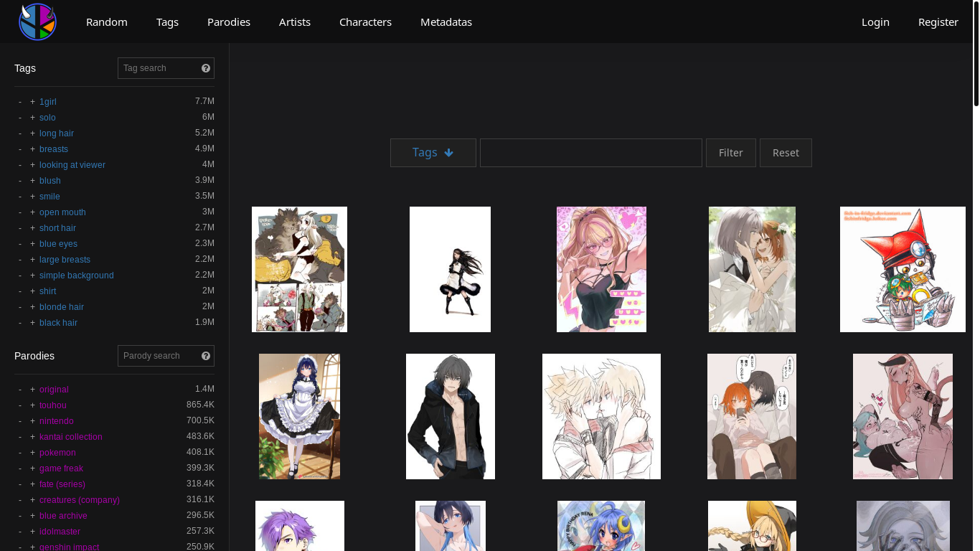Include the shirt tag with plus
Image resolution: width=980 pixels, height=551 pixels.
point(32,291)
